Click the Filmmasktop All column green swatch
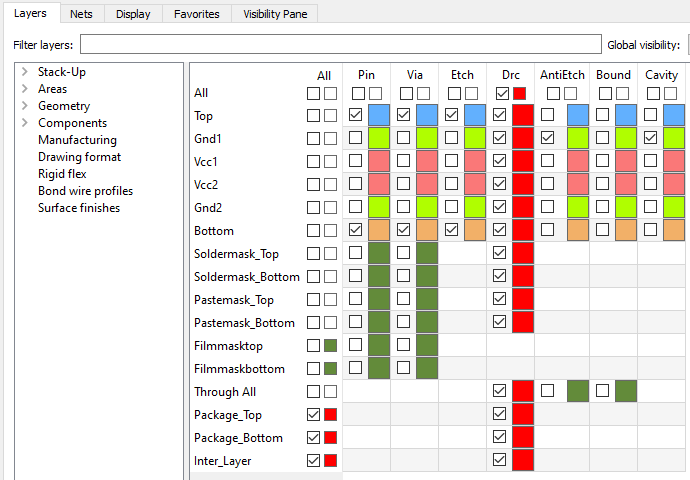The height and width of the screenshot is (480, 690). coord(330,345)
